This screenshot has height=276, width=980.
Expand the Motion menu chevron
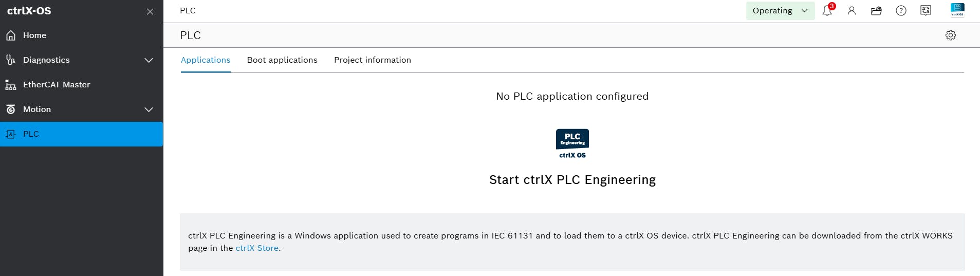point(149,109)
